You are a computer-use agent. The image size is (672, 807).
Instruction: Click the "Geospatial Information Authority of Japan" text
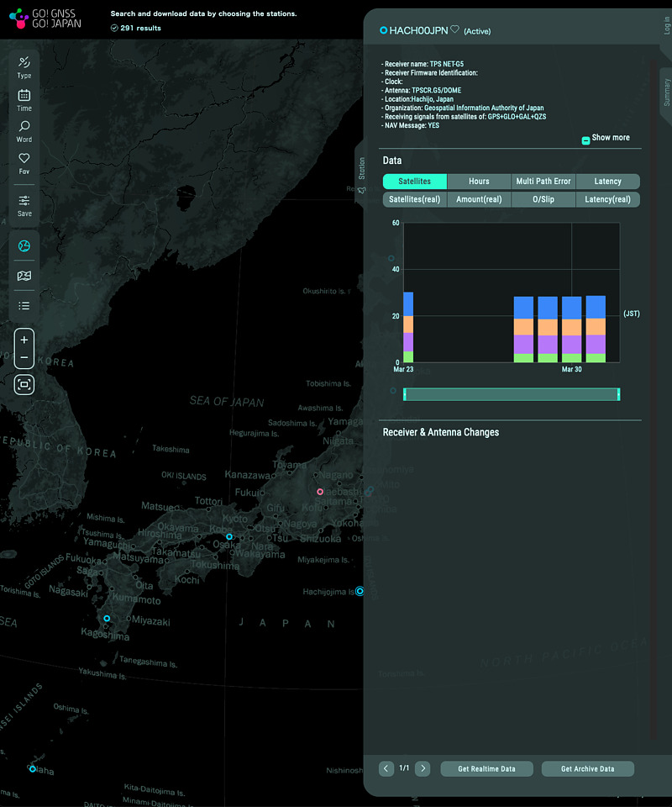[x=484, y=108]
